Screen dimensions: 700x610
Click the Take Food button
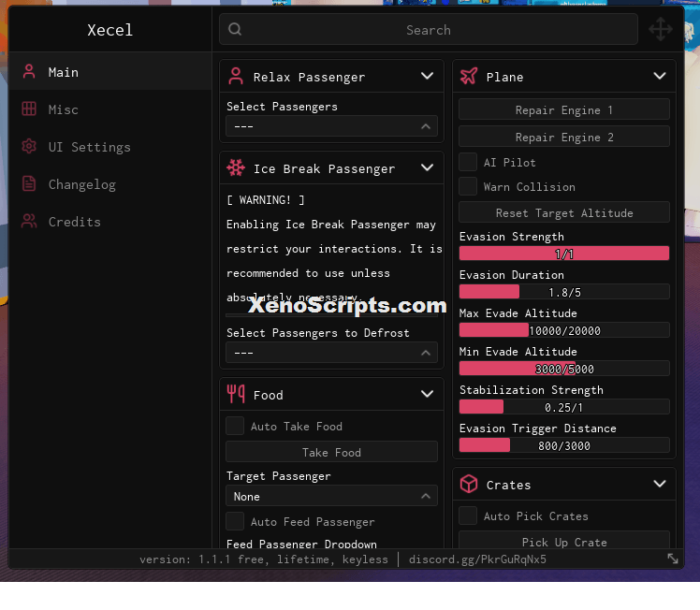tap(331, 452)
